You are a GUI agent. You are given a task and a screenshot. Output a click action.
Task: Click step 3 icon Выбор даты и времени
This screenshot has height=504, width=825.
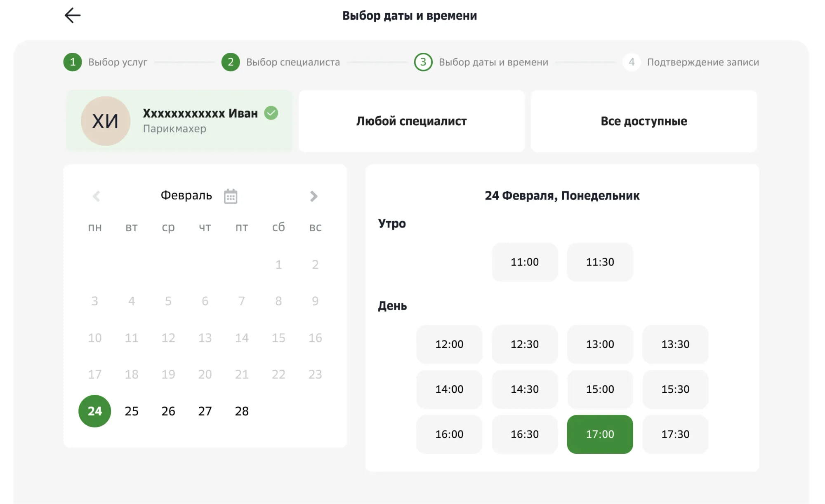[x=423, y=62]
